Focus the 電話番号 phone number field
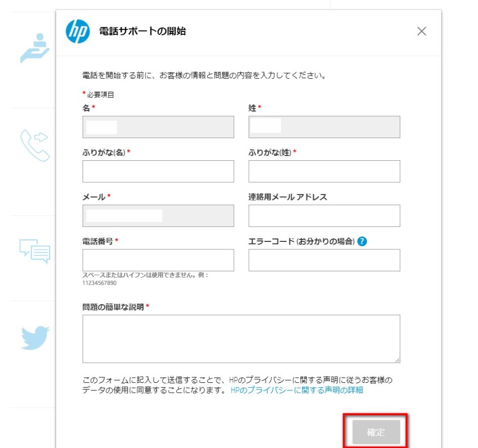This screenshot has height=448, width=478. coord(158,260)
